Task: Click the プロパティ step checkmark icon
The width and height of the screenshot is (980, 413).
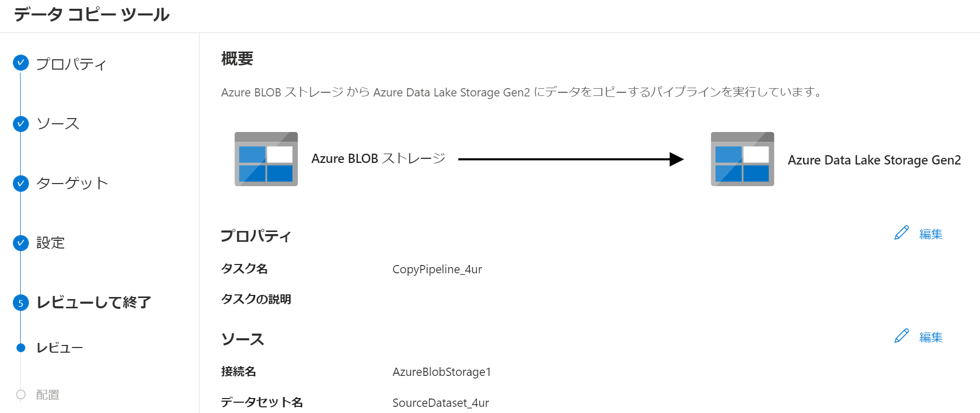Action: [21, 63]
